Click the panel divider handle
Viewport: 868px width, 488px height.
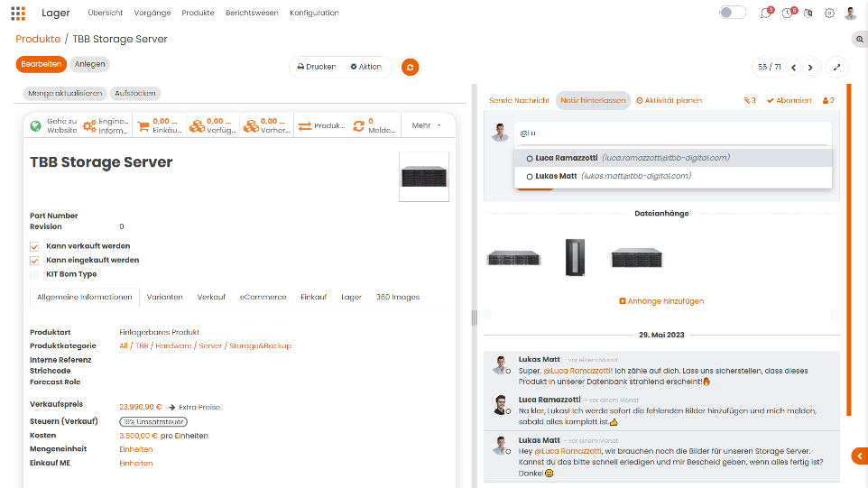(x=474, y=318)
